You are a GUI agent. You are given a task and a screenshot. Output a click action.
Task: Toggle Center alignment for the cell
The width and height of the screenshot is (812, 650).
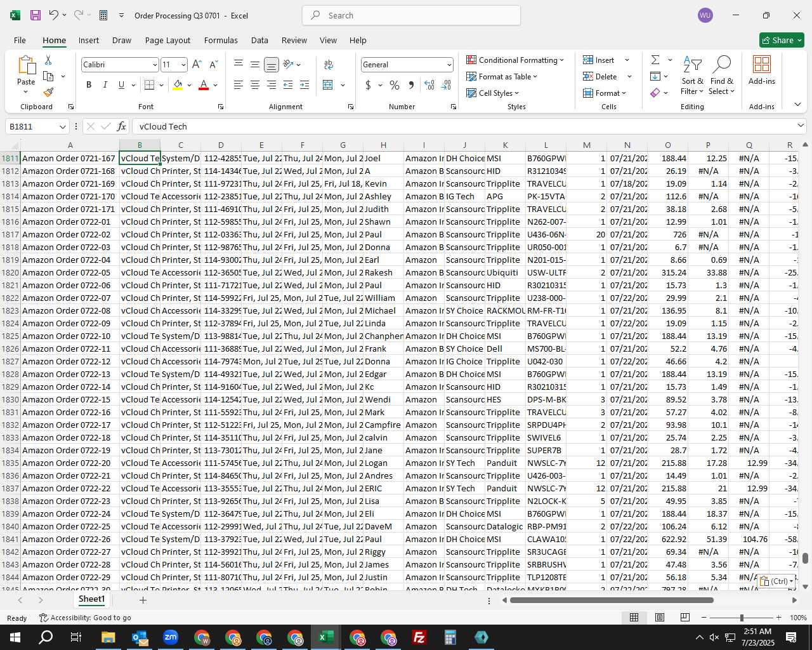(255, 85)
